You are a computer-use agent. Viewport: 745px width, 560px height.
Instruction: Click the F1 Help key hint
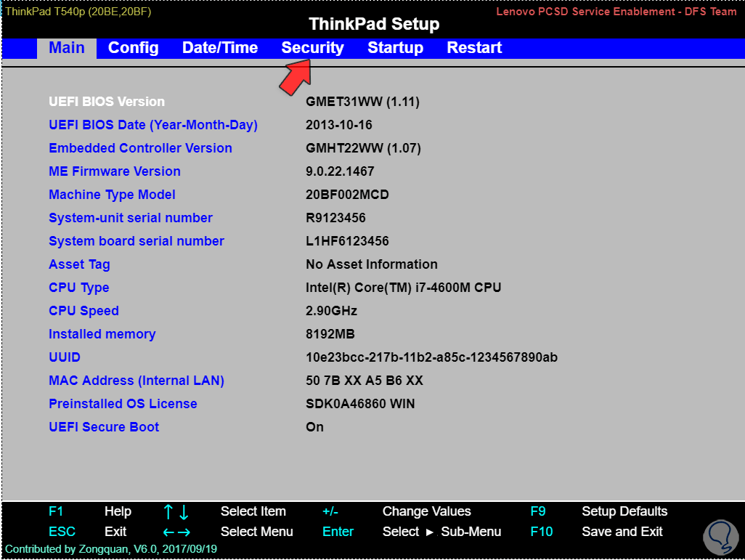click(56, 511)
